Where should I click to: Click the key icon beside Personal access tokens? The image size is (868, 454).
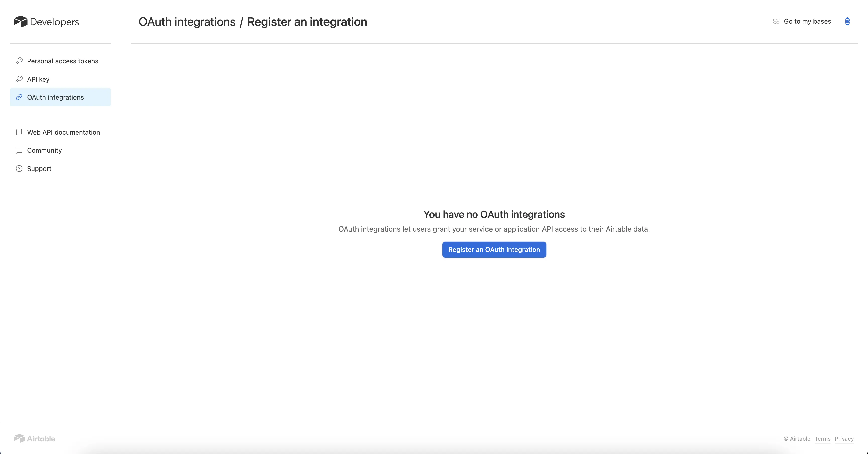point(19,61)
